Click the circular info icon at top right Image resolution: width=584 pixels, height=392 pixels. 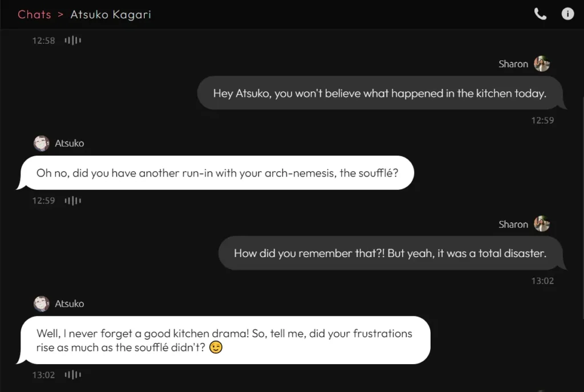pyautogui.click(x=567, y=14)
